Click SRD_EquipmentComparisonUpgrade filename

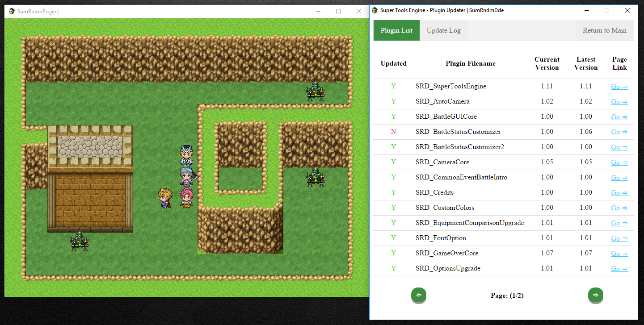pyautogui.click(x=470, y=223)
